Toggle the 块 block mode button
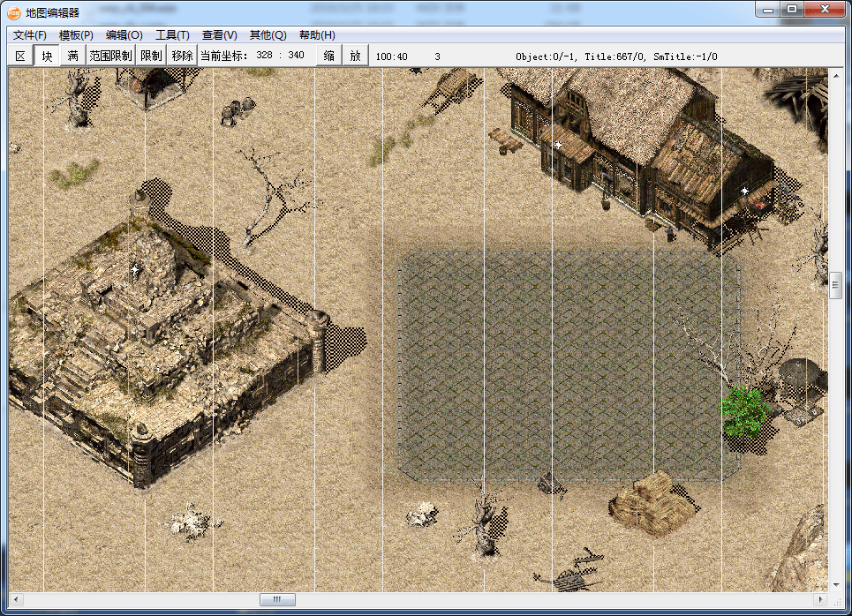The width and height of the screenshot is (852, 616). click(47, 56)
